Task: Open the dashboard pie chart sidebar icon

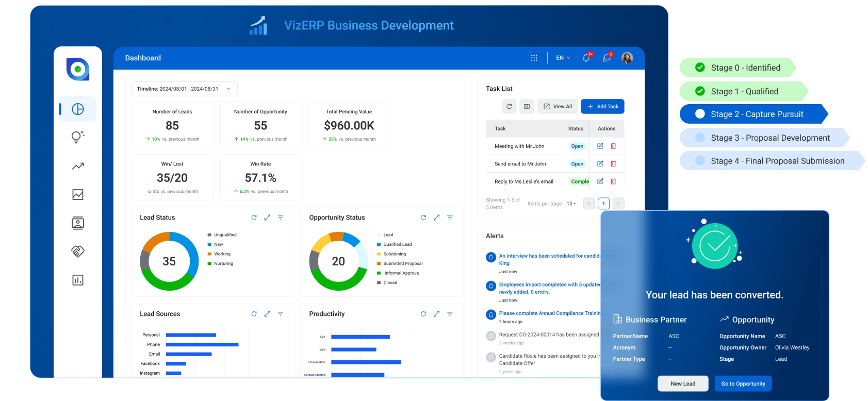Action: point(78,109)
